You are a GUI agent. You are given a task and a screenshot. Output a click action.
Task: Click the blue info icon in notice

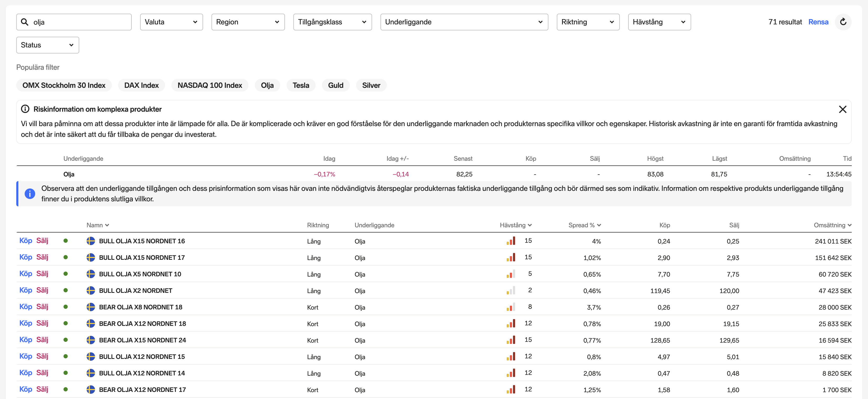tap(30, 194)
